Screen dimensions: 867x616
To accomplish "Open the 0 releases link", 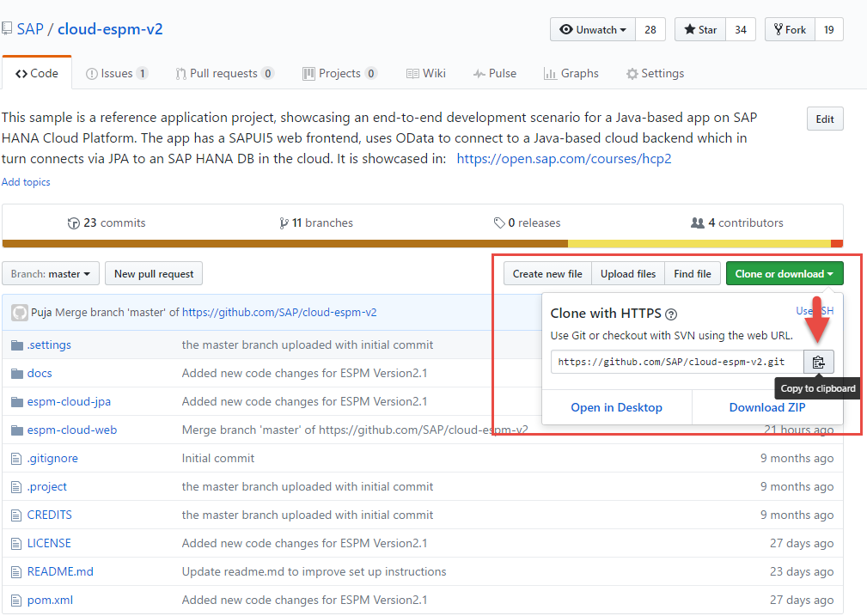I will point(527,223).
